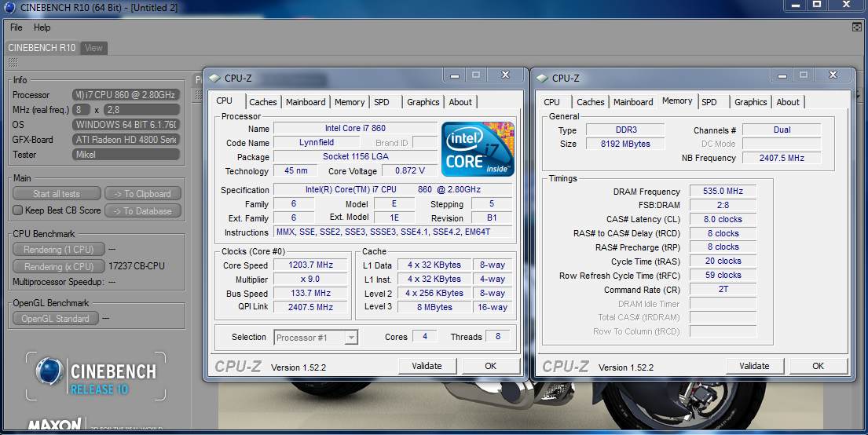868x435 pixels.
Task: Open Mainboard tab in the left CPU-Z window
Action: coord(306,102)
